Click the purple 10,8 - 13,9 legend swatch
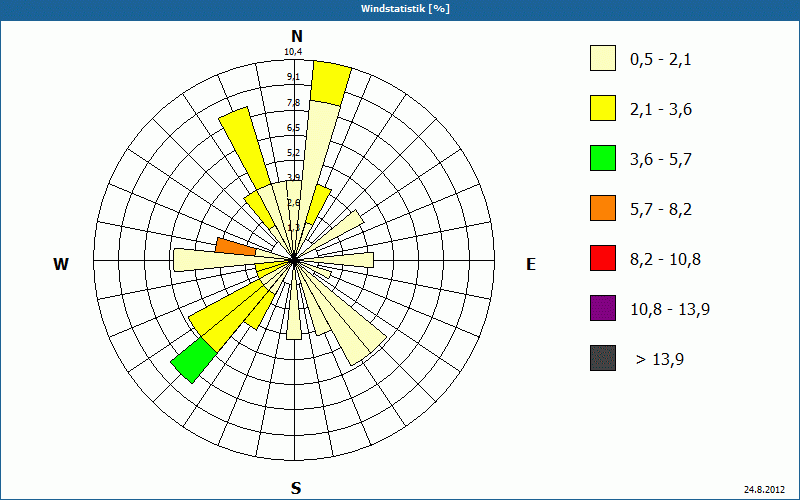Image resolution: width=800 pixels, height=500 pixels. tap(603, 308)
